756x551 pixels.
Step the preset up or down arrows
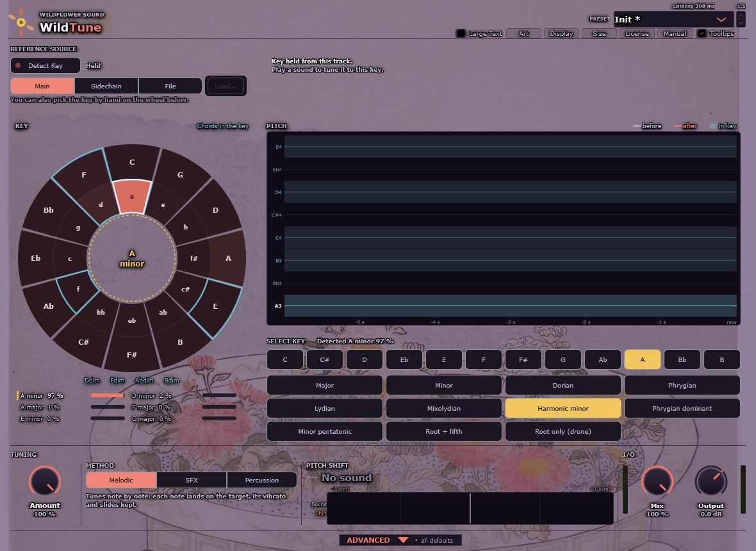coord(741,19)
